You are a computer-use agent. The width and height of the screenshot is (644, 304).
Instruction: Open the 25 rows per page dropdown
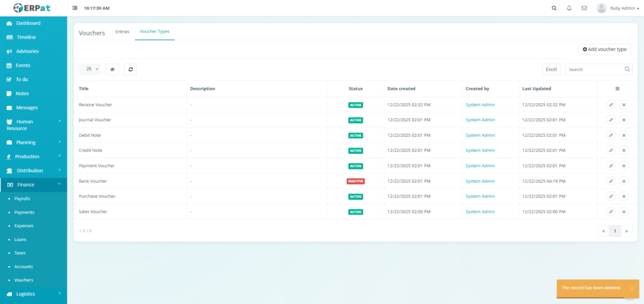pos(92,69)
